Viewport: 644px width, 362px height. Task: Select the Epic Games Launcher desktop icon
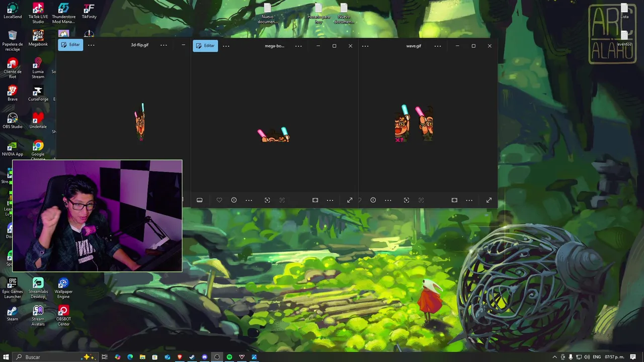click(13, 288)
